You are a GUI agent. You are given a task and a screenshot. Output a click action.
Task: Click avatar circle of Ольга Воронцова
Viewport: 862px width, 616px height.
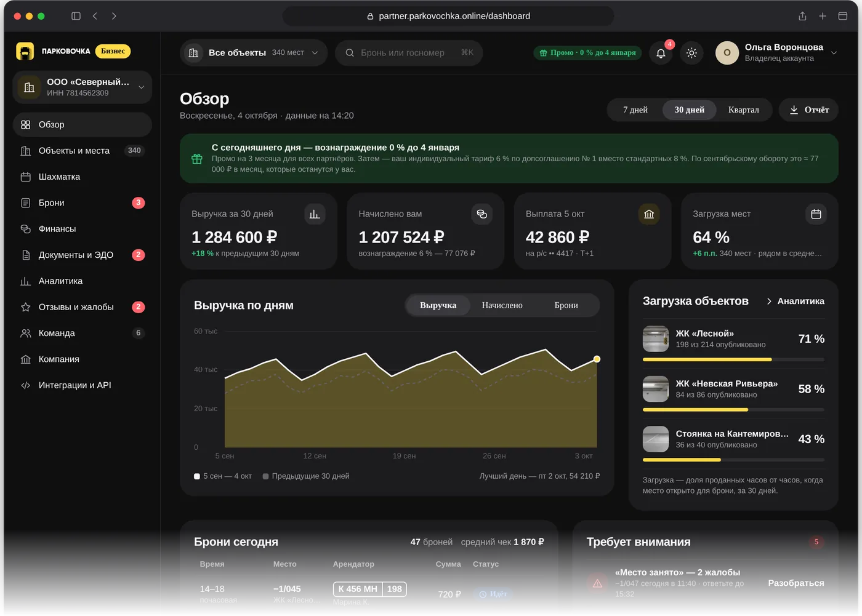(727, 53)
